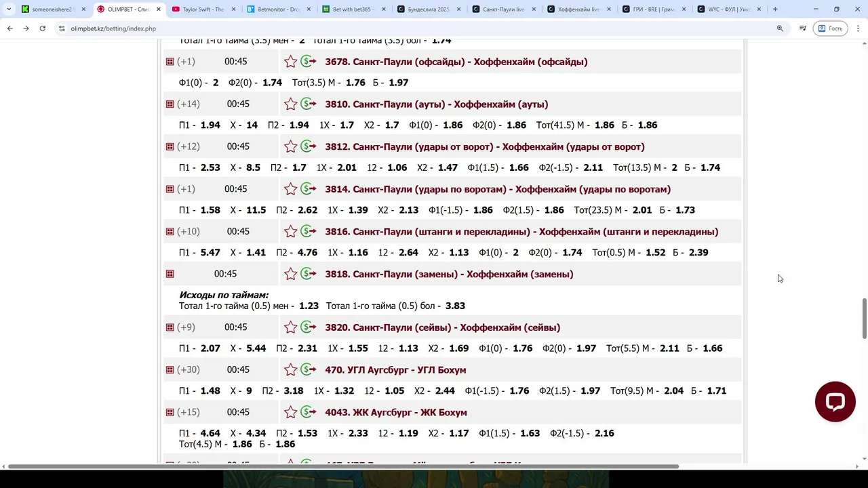The height and width of the screenshot is (488, 868).
Task: Expand markets grid for event 3810 (+14)
Action: (x=170, y=104)
